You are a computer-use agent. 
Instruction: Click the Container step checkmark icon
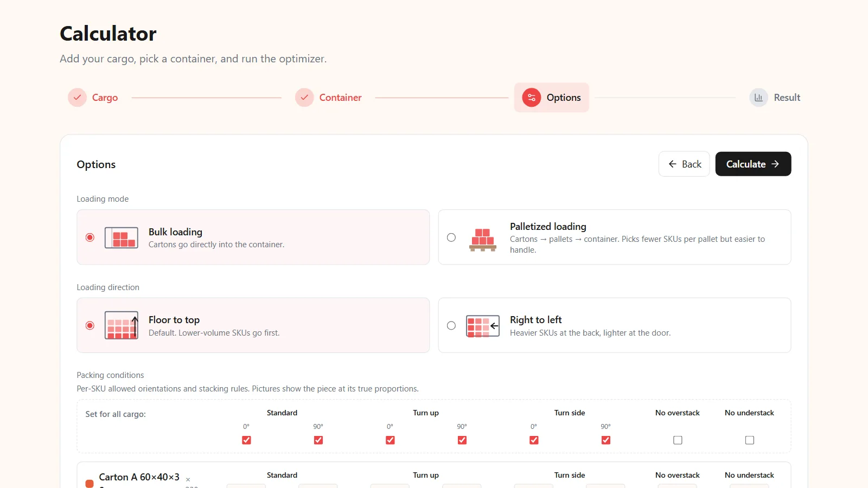click(304, 98)
